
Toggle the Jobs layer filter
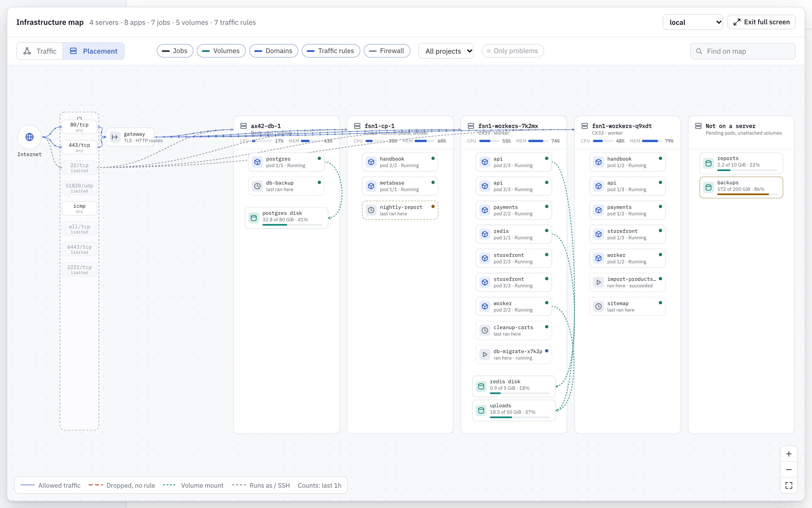point(175,51)
